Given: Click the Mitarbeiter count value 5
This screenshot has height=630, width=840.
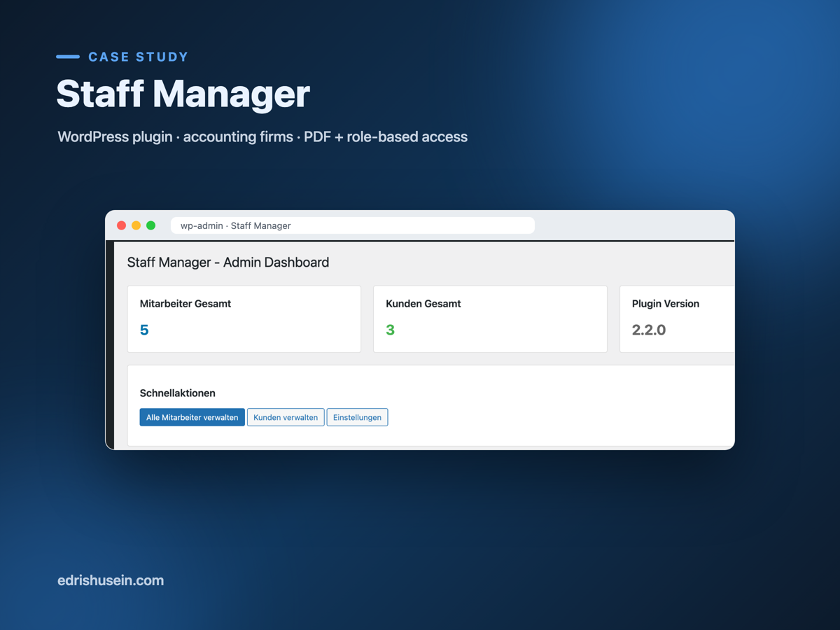Looking at the screenshot, I should pyautogui.click(x=144, y=330).
